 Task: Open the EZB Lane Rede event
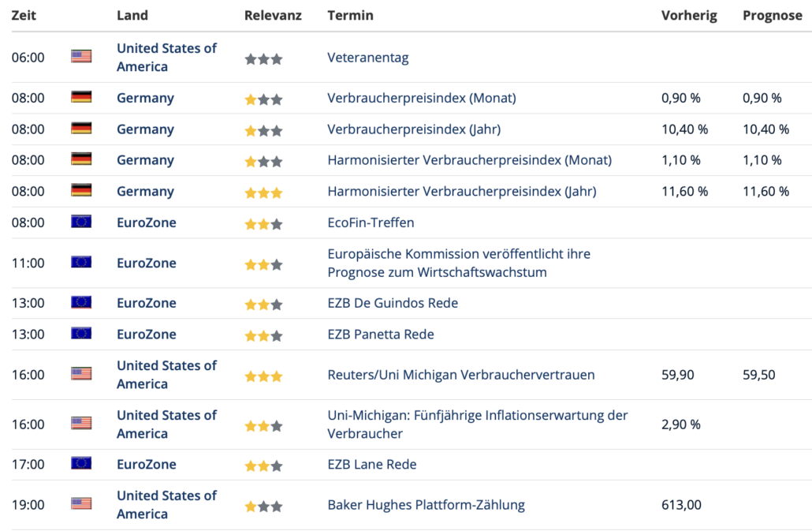[372, 464]
